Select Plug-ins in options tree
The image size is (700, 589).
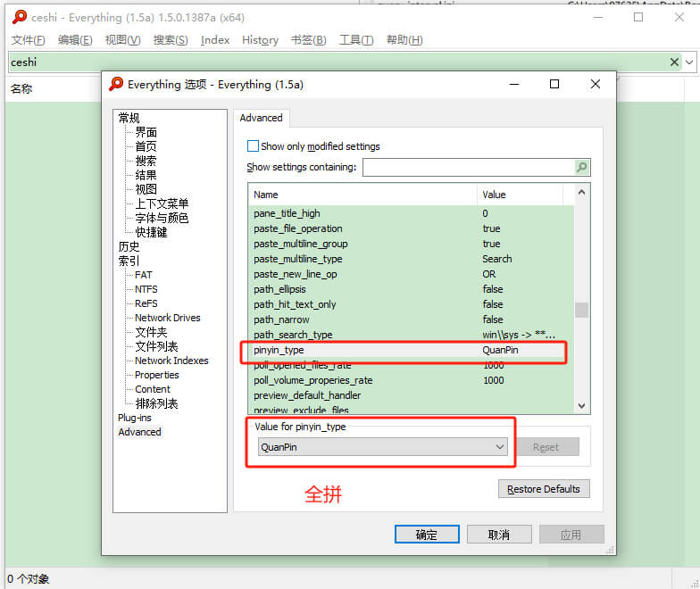(135, 418)
